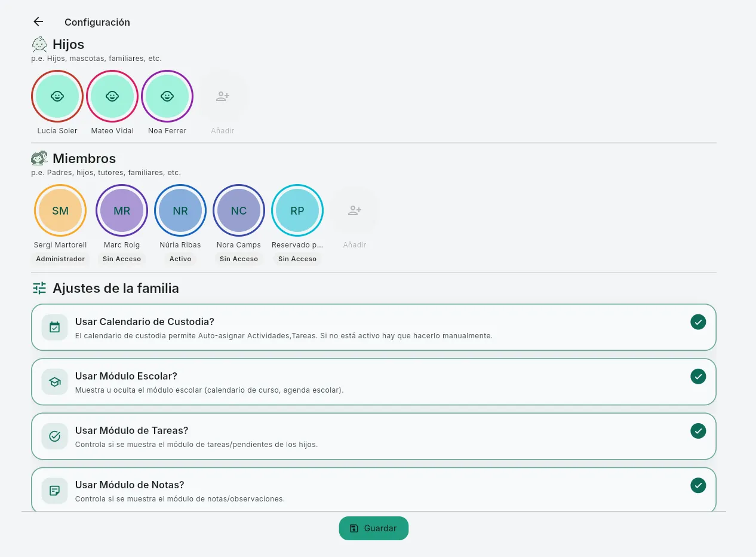The image size is (756, 557).
Task: Click the tasks module check-circle icon
Action: pos(55,436)
